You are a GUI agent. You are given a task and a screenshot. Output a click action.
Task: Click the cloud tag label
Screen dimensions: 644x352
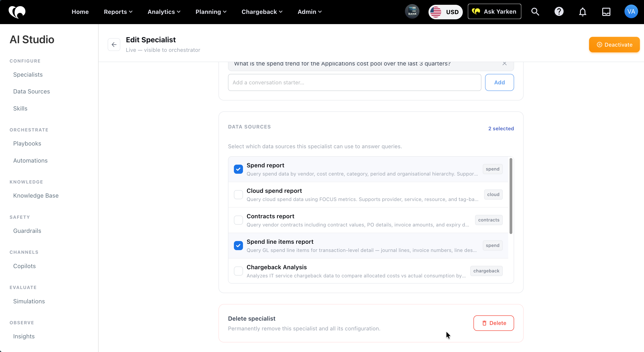point(493,194)
